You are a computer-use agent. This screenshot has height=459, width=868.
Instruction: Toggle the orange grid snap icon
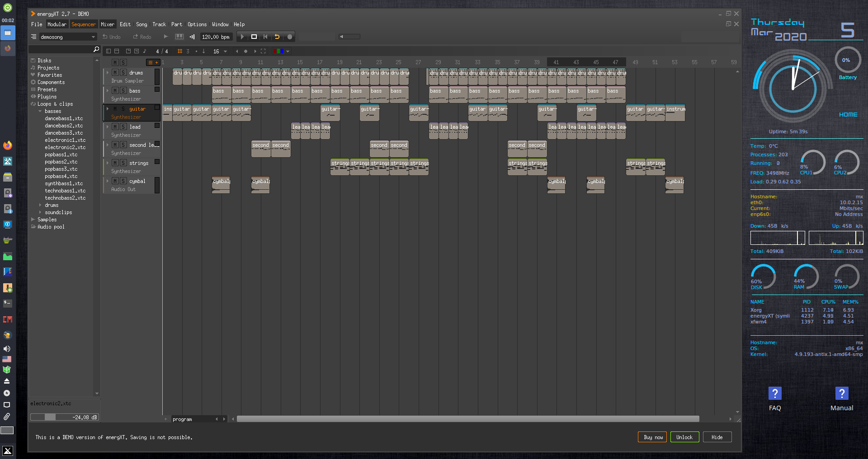(x=180, y=52)
